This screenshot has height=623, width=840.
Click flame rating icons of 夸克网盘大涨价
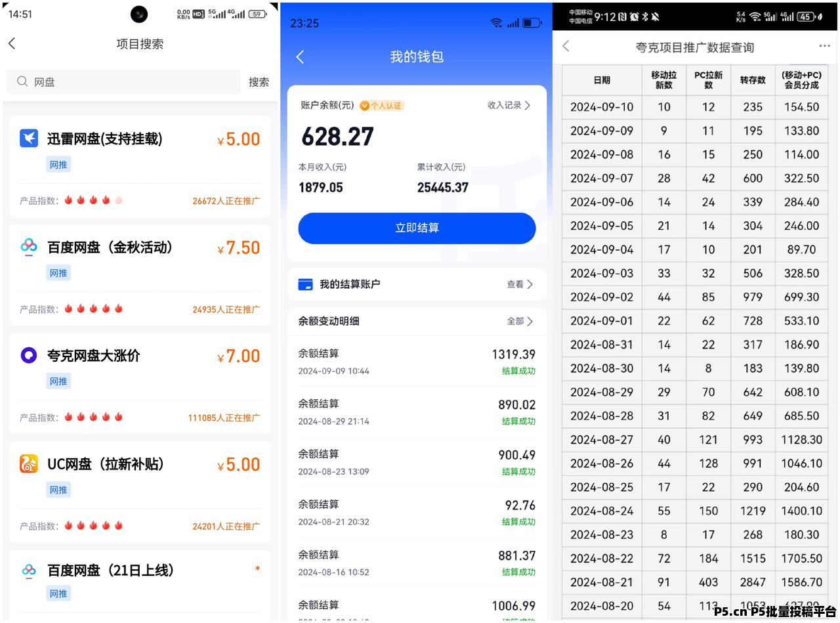click(x=93, y=417)
